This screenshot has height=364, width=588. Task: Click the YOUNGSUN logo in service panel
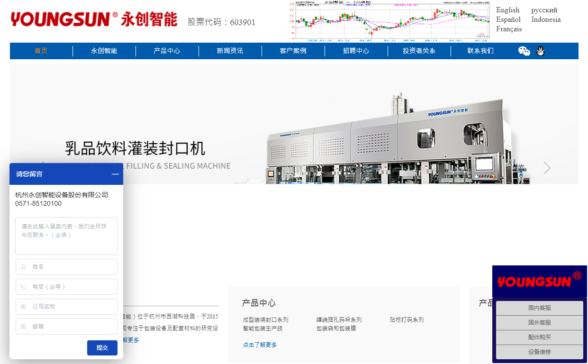539,282
